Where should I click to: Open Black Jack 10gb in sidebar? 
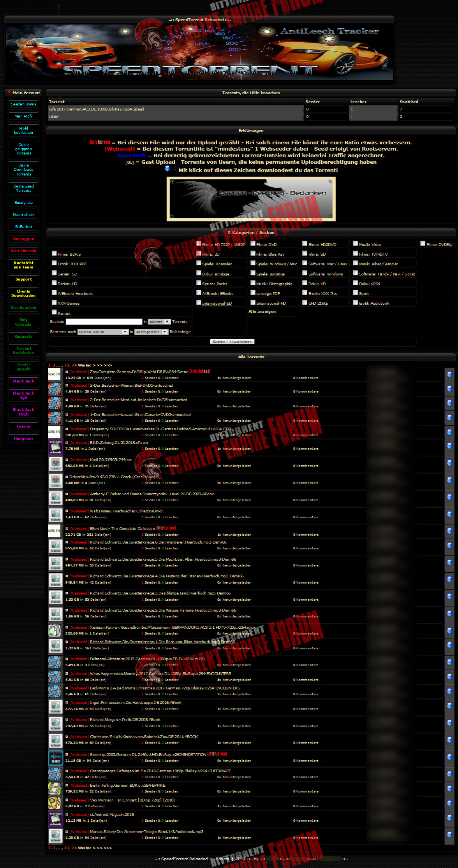point(23,412)
